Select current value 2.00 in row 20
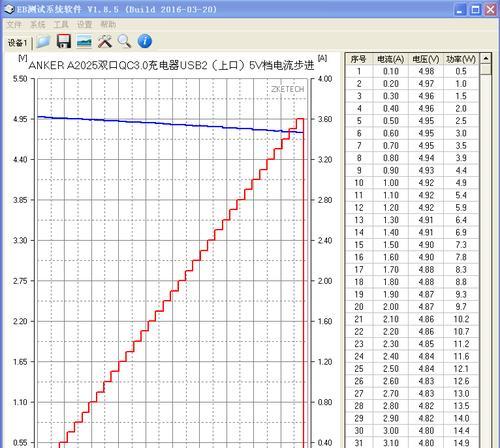The image size is (500, 448). click(391, 307)
